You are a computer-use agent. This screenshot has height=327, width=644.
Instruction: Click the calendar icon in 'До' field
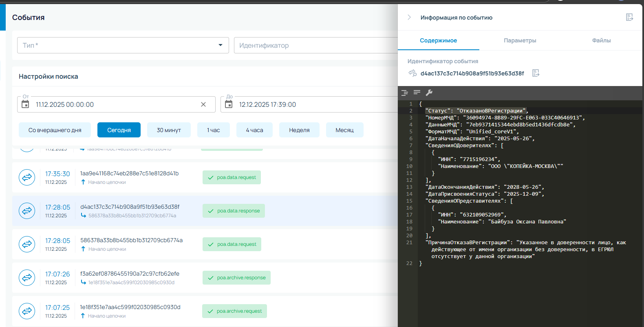229,104
